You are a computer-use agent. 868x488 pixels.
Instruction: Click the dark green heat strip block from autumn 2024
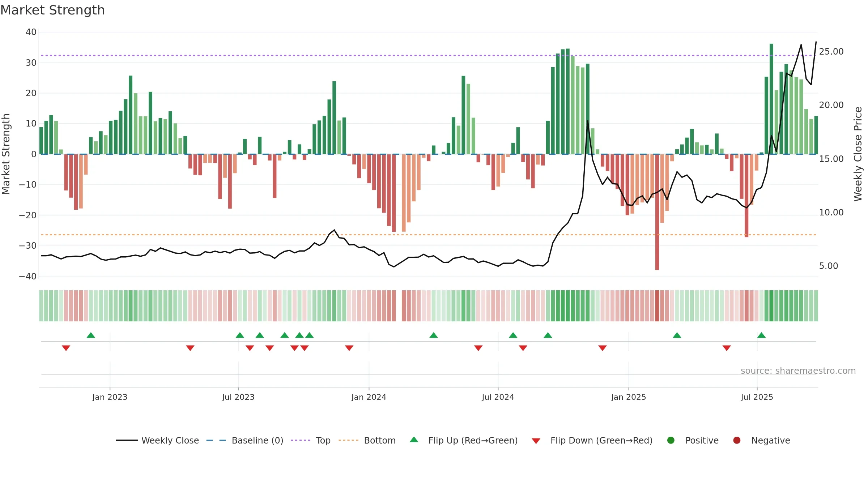point(570,306)
